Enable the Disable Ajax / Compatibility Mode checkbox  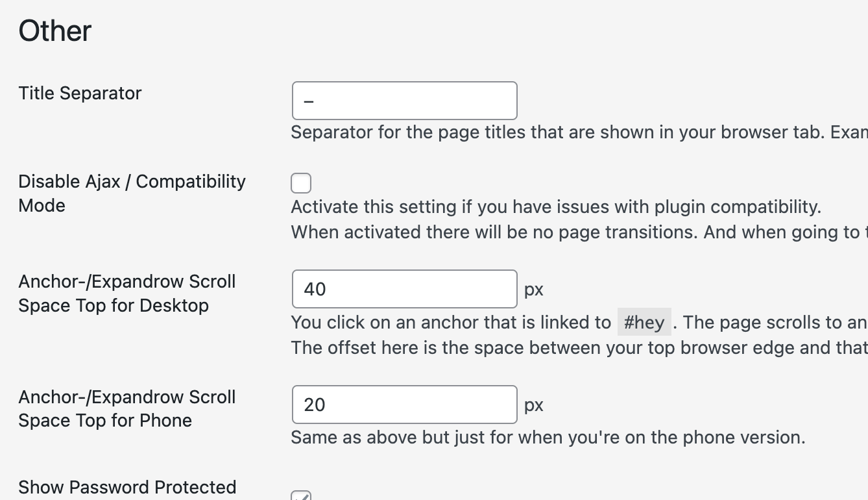point(301,183)
